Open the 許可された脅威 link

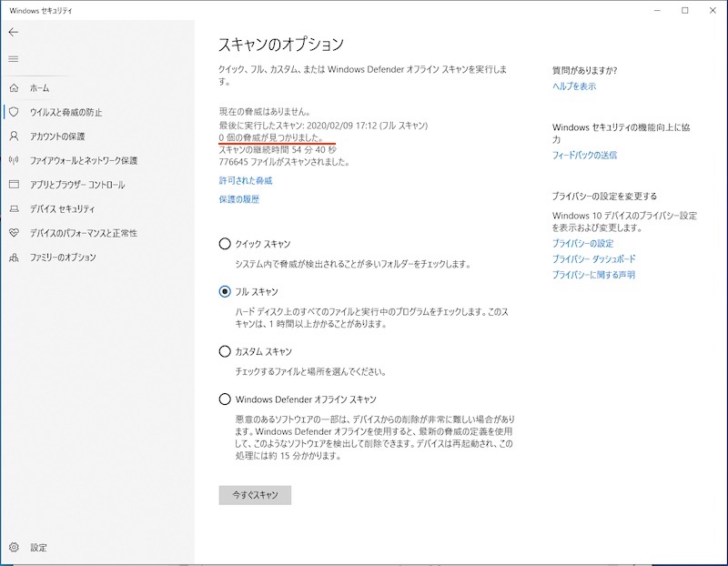246,180
